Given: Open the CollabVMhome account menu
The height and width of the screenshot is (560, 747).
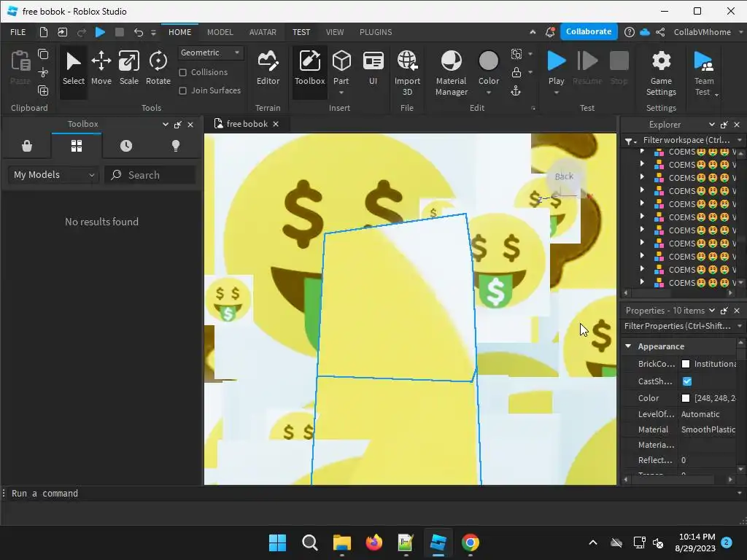Looking at the screenshot, I should tap(707, 32).
